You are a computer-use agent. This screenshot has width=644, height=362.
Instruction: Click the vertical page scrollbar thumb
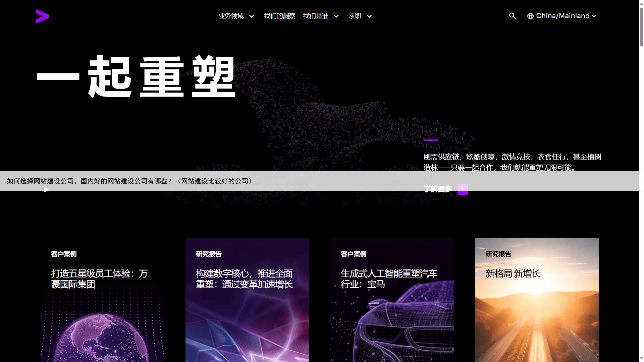[x=641, y=27]
